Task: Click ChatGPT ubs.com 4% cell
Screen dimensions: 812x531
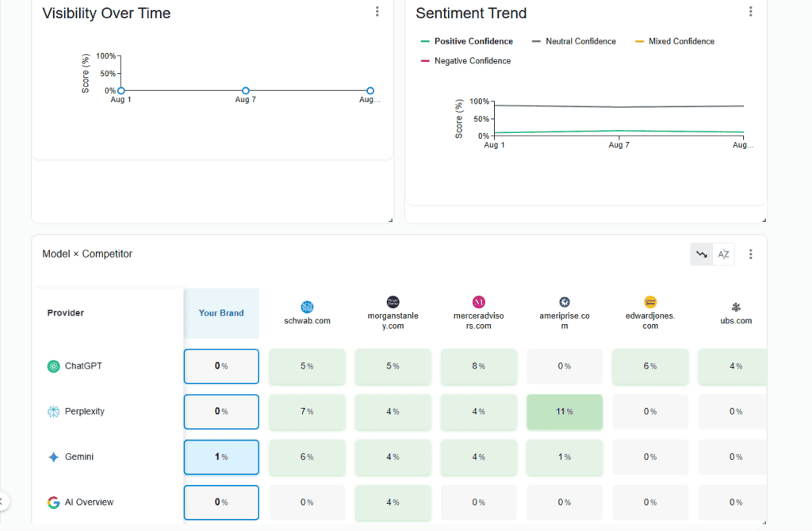Action: 733,366
